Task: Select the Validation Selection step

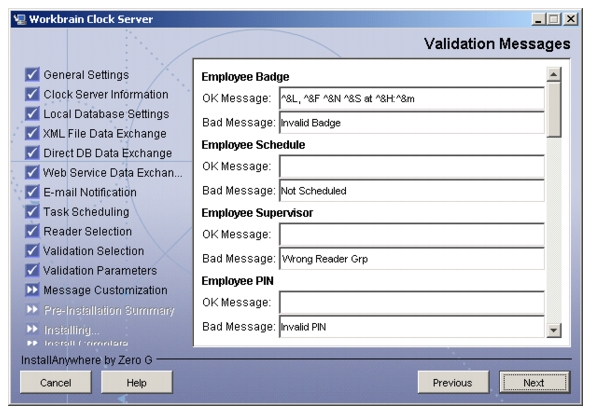Action: click(93, 251)
